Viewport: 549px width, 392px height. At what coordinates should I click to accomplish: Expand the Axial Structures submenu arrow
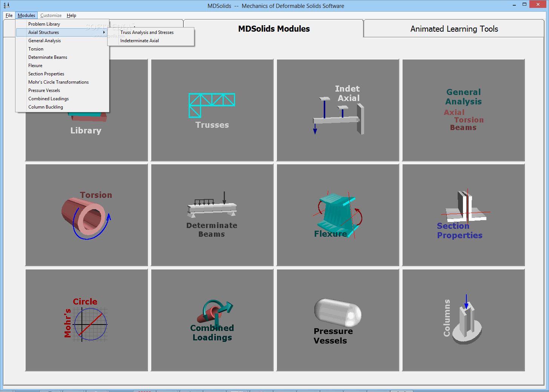click(x=104, y=32)
